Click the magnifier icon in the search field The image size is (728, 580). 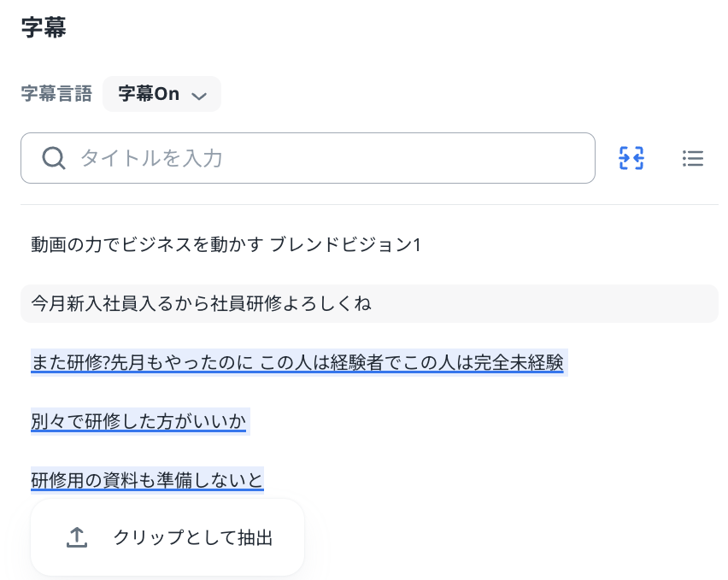(x=54, y=158)
